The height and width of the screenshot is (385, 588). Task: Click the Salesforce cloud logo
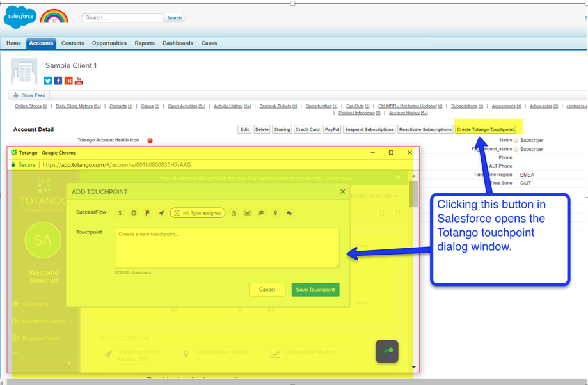click(x=20, y=17)
